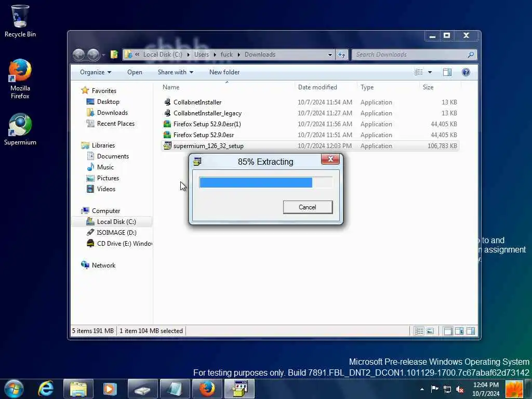Viewport: 532px width, 399px height.
Task: Open CD Drive (E:) in tree
Action: point(119,243)
